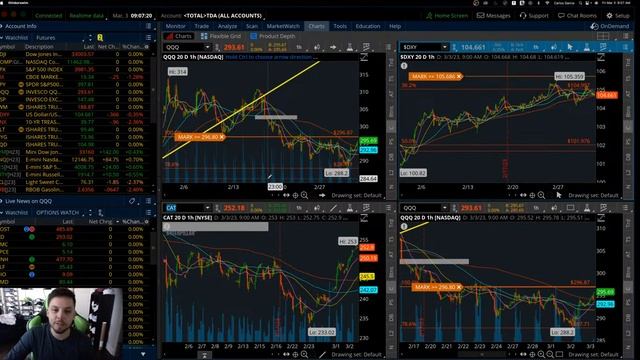
Task: Open the chart grid layout selector
Action: pyautogui.click(x=602, y=36)
